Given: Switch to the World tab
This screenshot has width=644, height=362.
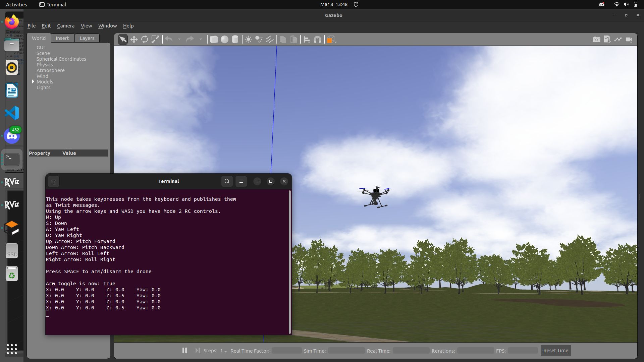Looking at the screenshot, I should 39,38.
